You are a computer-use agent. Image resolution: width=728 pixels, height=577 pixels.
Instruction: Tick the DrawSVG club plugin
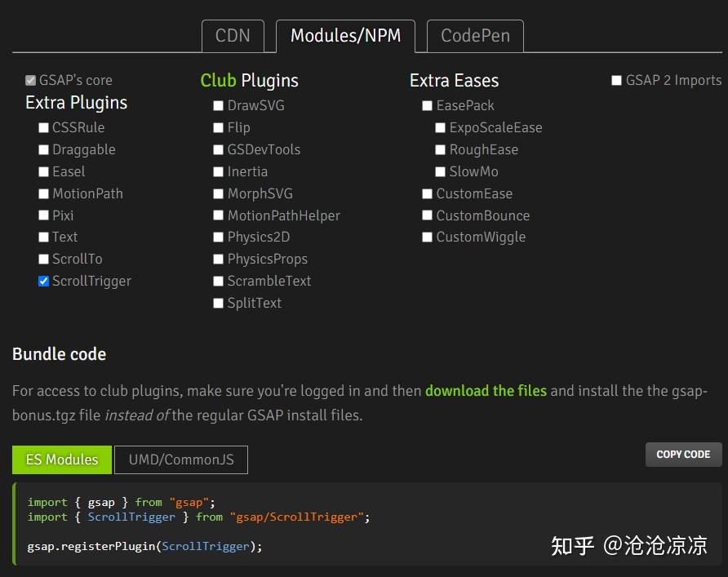219,106
